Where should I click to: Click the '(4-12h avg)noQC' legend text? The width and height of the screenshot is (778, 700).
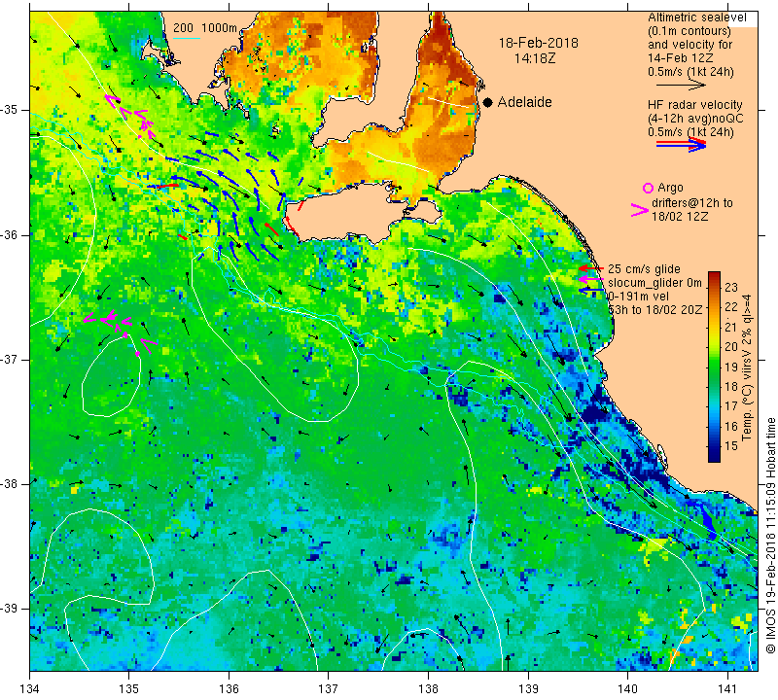pyautogui.click(x=695, y=119)
